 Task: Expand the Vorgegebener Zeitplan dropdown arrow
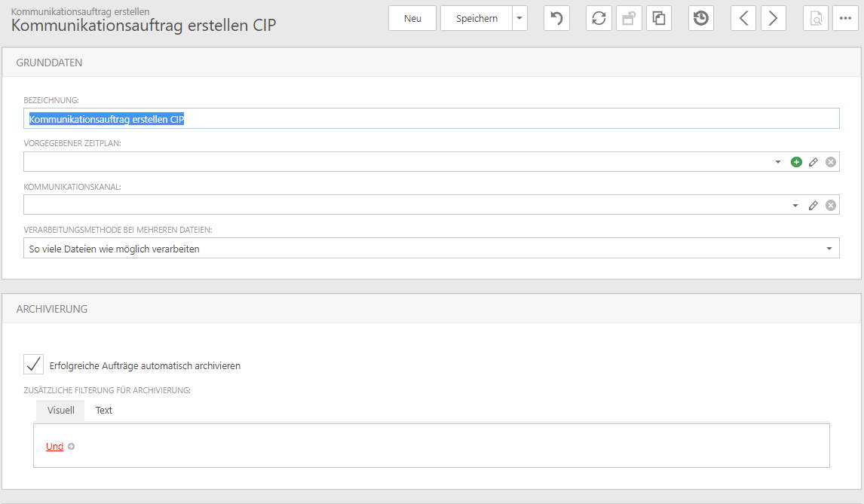[778, 162]
